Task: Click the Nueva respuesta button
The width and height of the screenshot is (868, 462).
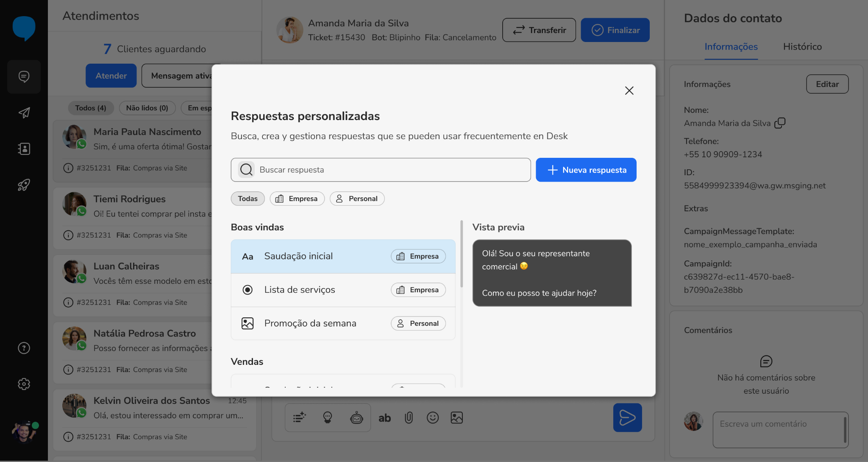Action: point(586,170)
